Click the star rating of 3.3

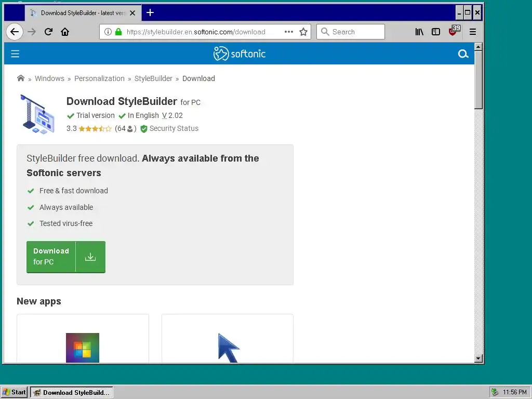coord(95,129)
